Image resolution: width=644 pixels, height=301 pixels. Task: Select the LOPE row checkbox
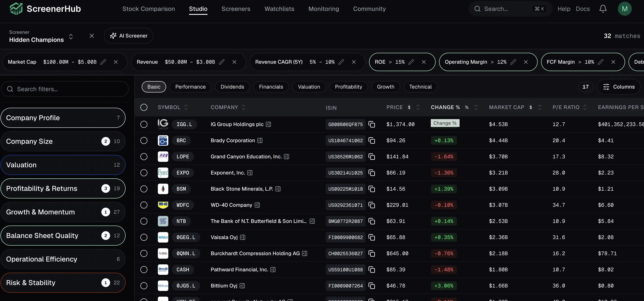tap(144, 157)
